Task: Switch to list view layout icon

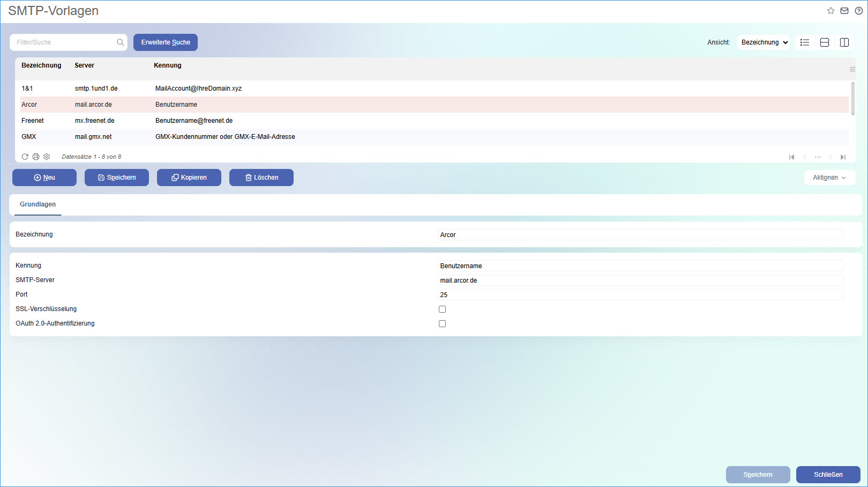Action: tap(805, 42)
